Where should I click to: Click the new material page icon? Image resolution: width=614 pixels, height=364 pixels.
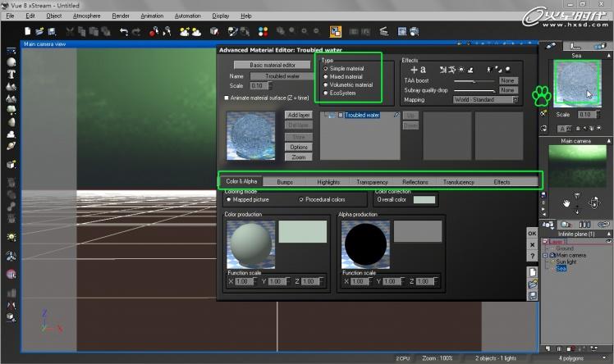pyautogui.click(x=533, y=272)
